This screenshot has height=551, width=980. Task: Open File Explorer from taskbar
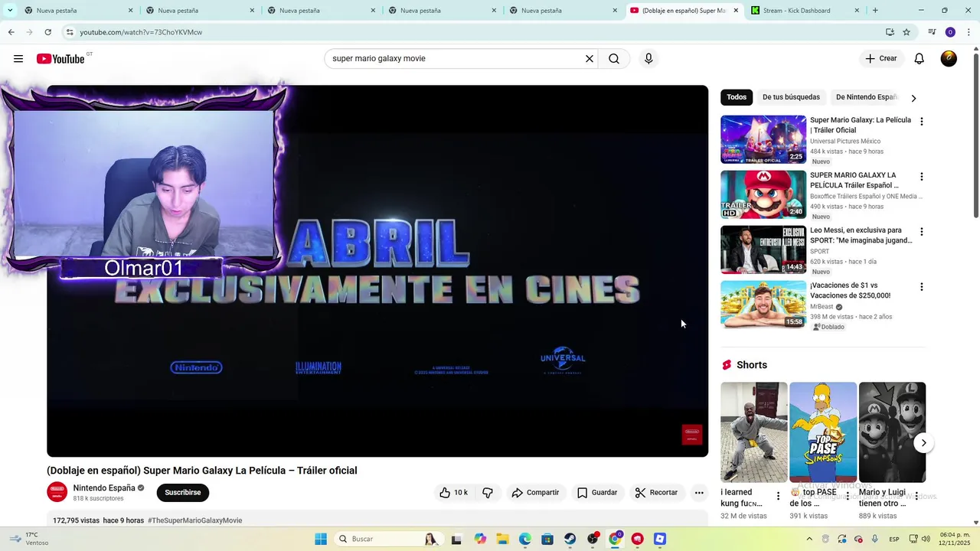pyautogui.click(x=502, y=539)
